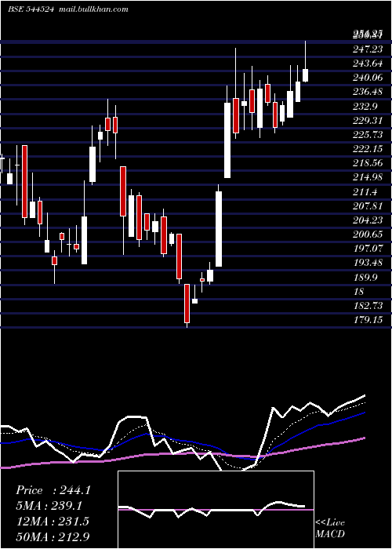Click the BSE 544524 ticker label

coord(31,9)
